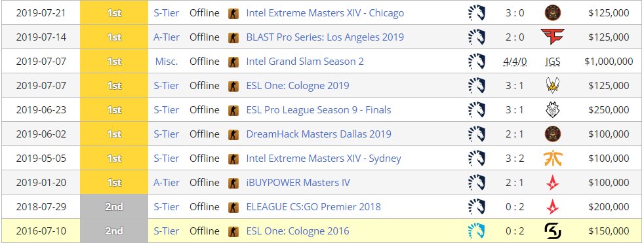Image resolution: width=644 pixels, height=243 pixels.
Task: Click the 4/4/0 result text
Action: [515, 62]
